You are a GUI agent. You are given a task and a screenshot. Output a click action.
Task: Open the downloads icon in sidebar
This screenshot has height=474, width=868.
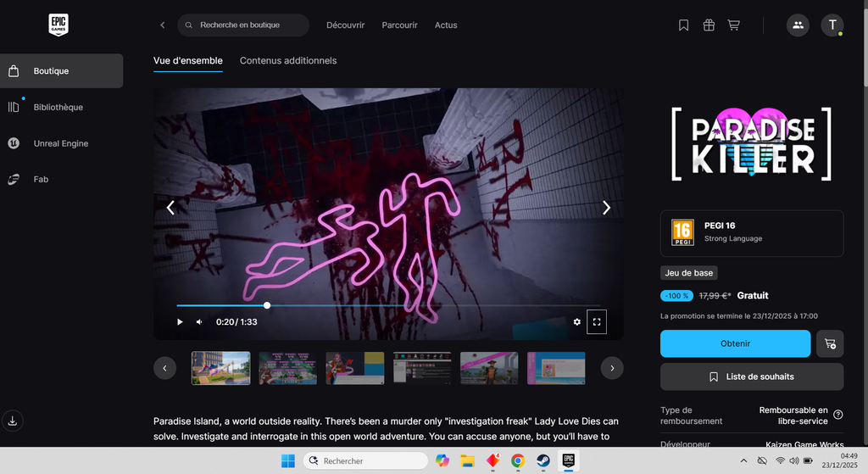pos(13,420)
